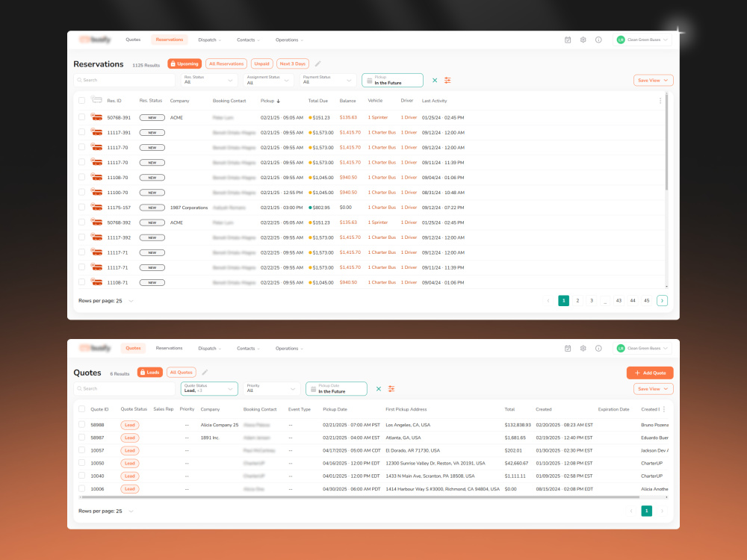Viewport: 747px width, 560px height.
Task: Open Contacts menu in Reservations window navbar
Action: (x=248, y=40)
